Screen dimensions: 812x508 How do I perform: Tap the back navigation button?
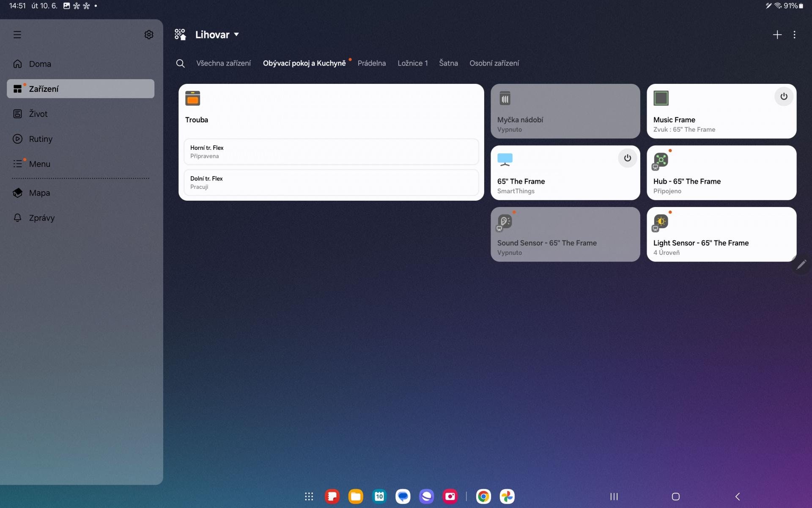[x=738, y=497]
